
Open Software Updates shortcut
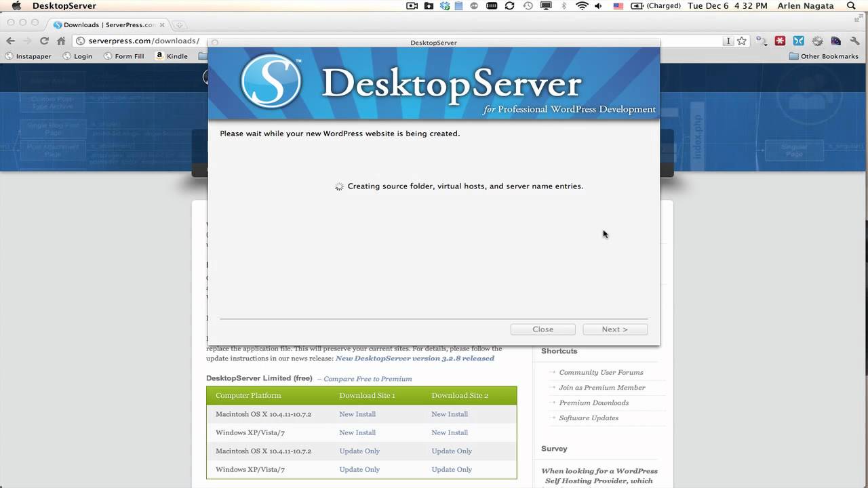589,418
